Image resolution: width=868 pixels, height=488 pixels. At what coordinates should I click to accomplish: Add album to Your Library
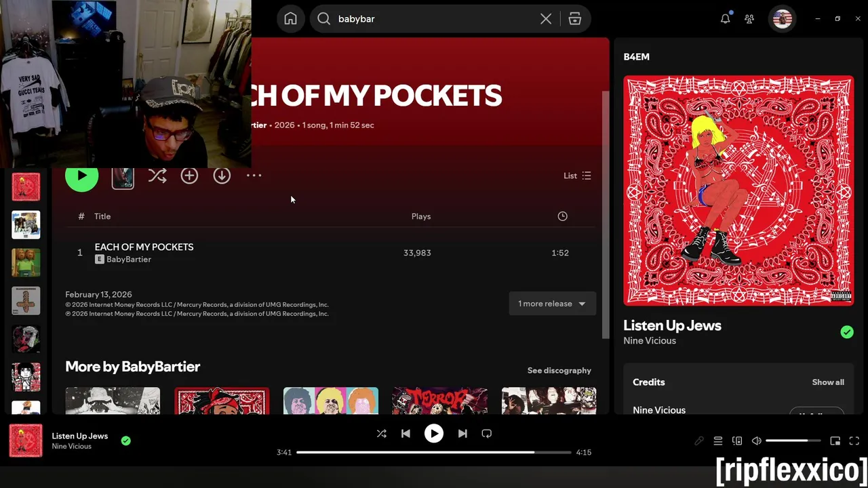(x=189, y=176)
